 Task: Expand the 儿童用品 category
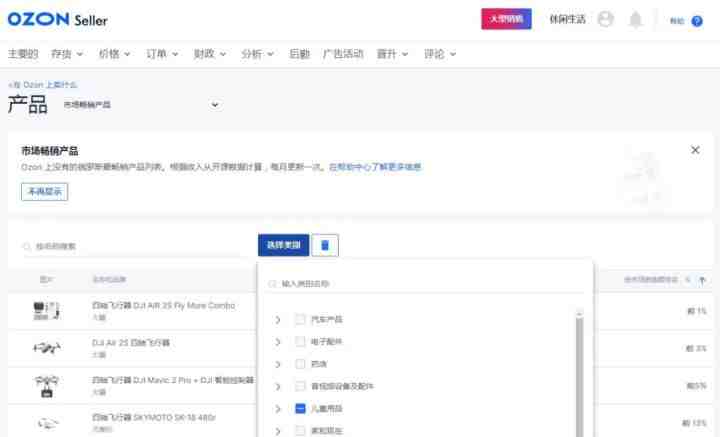click(x=278, y=409)
